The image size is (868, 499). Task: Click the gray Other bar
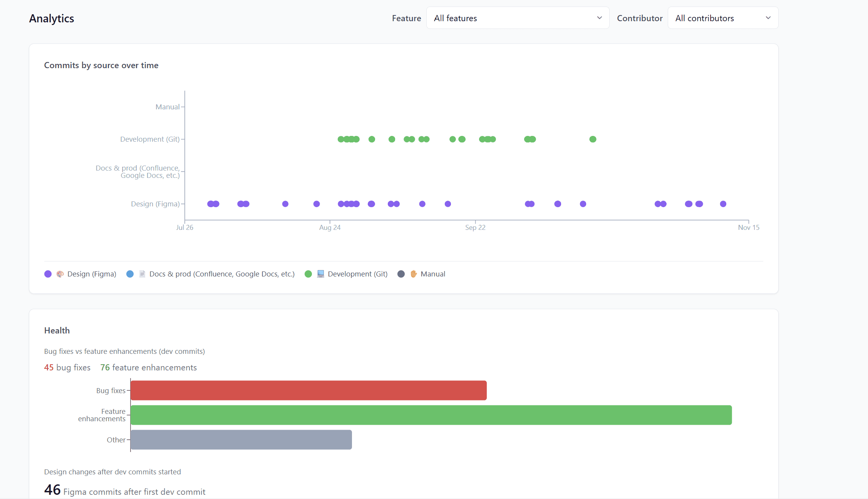coord(241,440)
